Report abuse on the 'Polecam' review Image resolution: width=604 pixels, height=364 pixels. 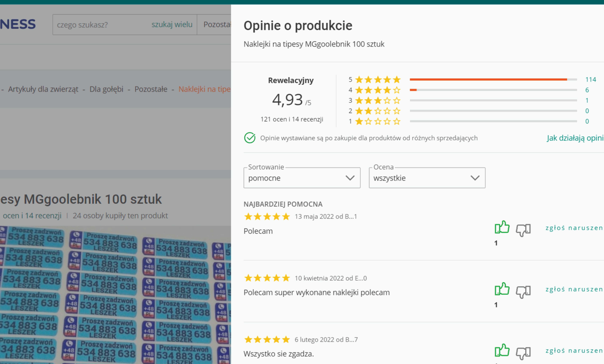coord(574,228)
